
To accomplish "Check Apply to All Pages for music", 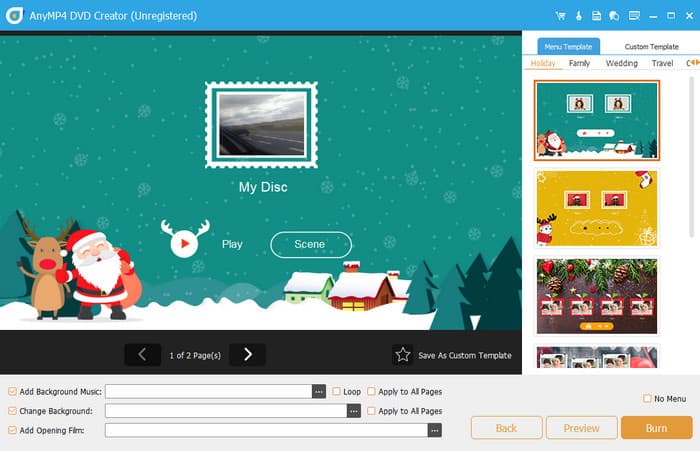I will tap(371, 392).
